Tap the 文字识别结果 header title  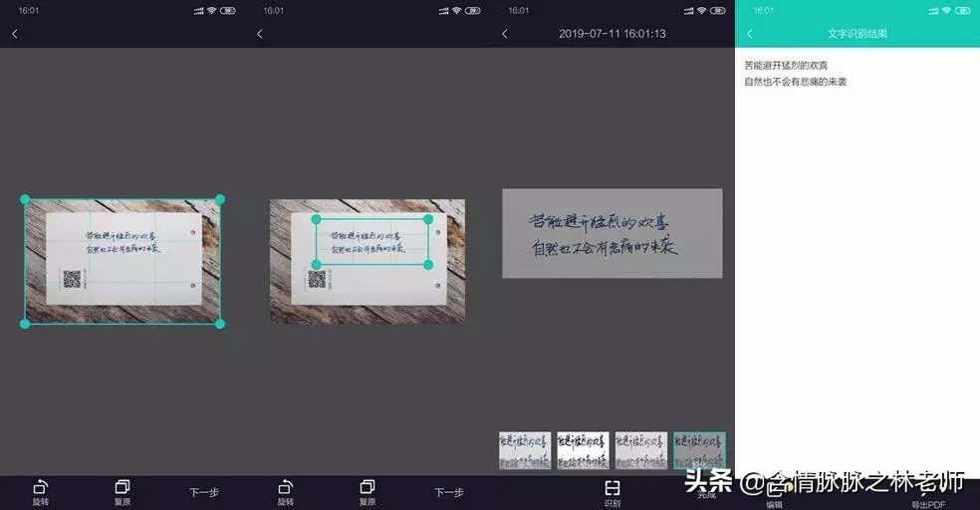pyautogui.click(x=857, y=34)
